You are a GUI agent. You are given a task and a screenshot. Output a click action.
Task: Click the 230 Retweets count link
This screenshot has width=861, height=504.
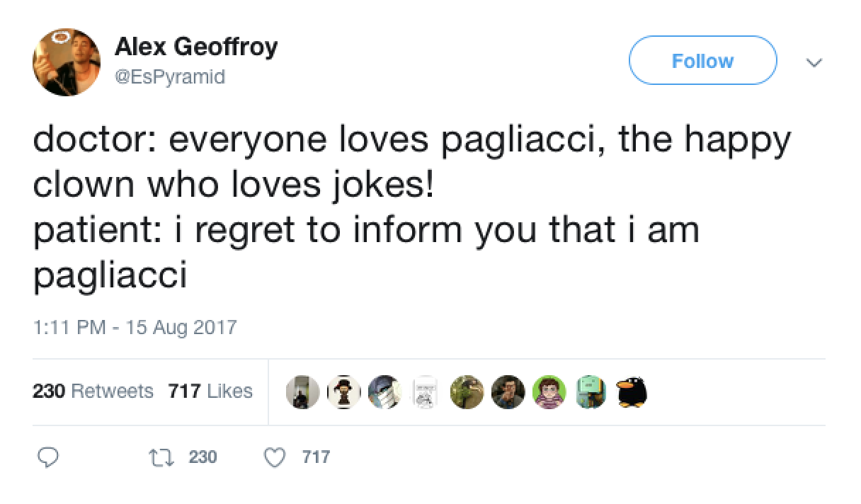click(93, 391)
